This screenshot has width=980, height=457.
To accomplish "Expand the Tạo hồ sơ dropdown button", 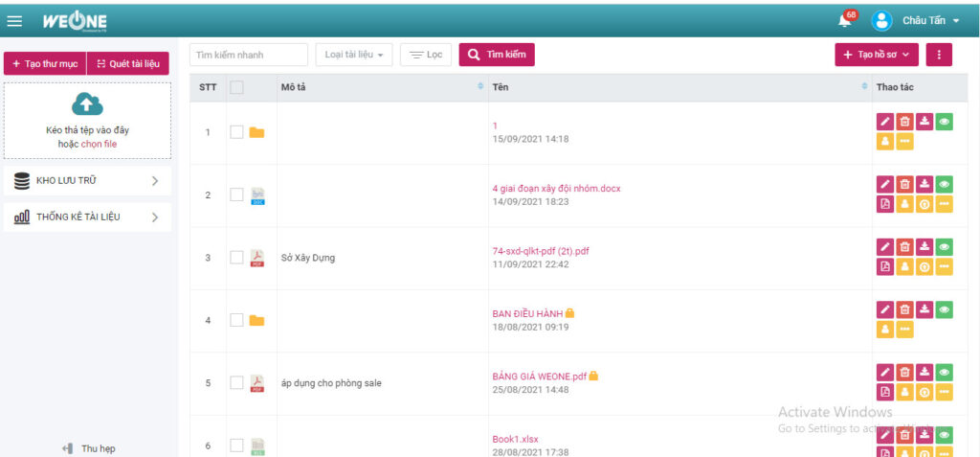I will click(877, 55).
